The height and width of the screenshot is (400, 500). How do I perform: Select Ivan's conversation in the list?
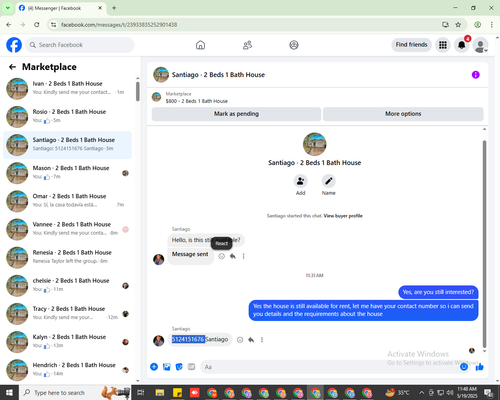pos(68,88)
